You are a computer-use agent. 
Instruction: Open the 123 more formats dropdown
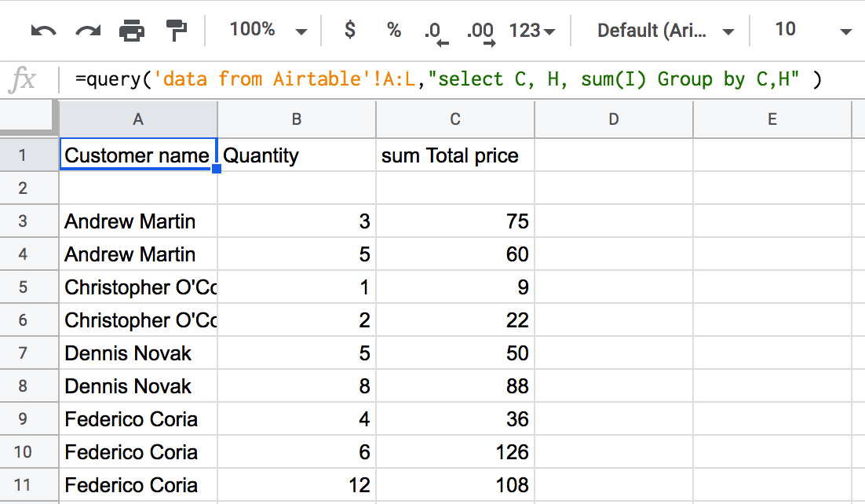[532, 31]
